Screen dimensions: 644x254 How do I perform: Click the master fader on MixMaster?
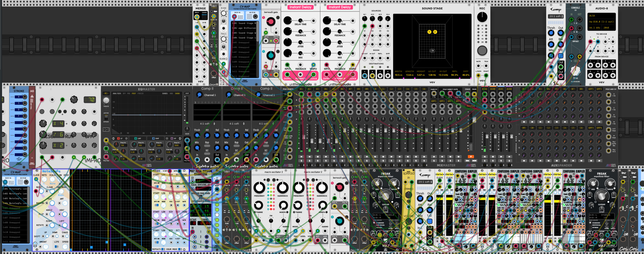pos(474,120)
